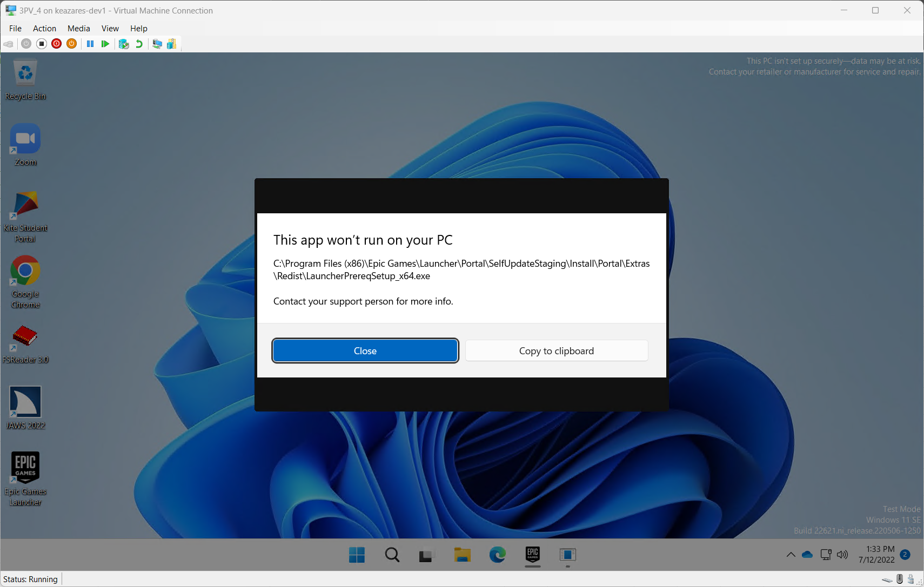Close the 'This app won't run' dialog
924x587 pixels.
pos(365,351)
